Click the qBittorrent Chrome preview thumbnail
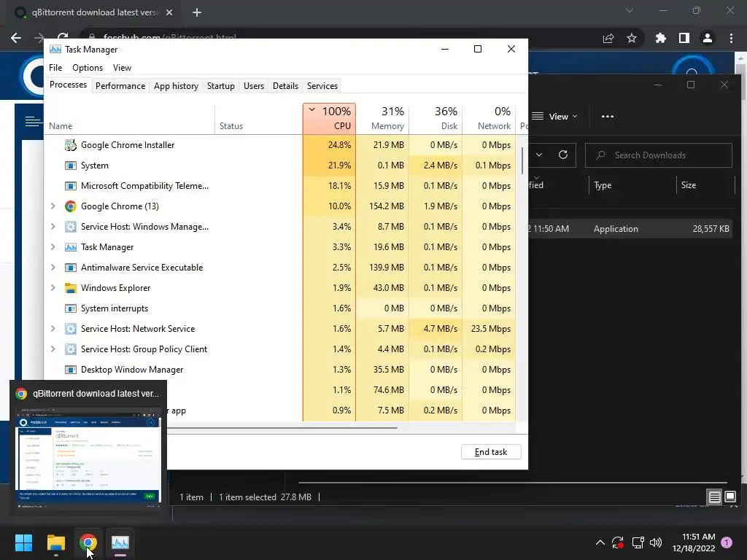747x560 pixels. (88, 455)
